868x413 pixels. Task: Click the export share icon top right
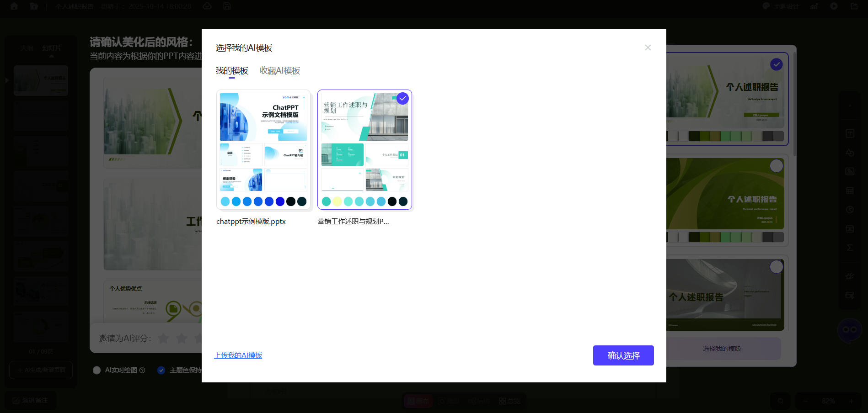click(x=854, y=6)
